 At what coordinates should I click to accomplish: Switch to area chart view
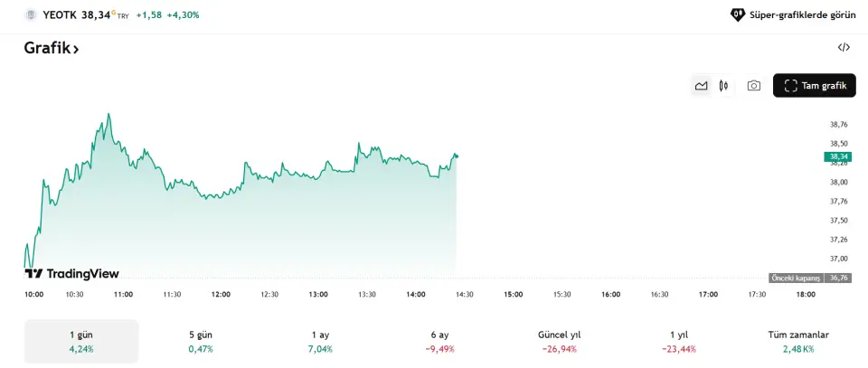point(701,86)
